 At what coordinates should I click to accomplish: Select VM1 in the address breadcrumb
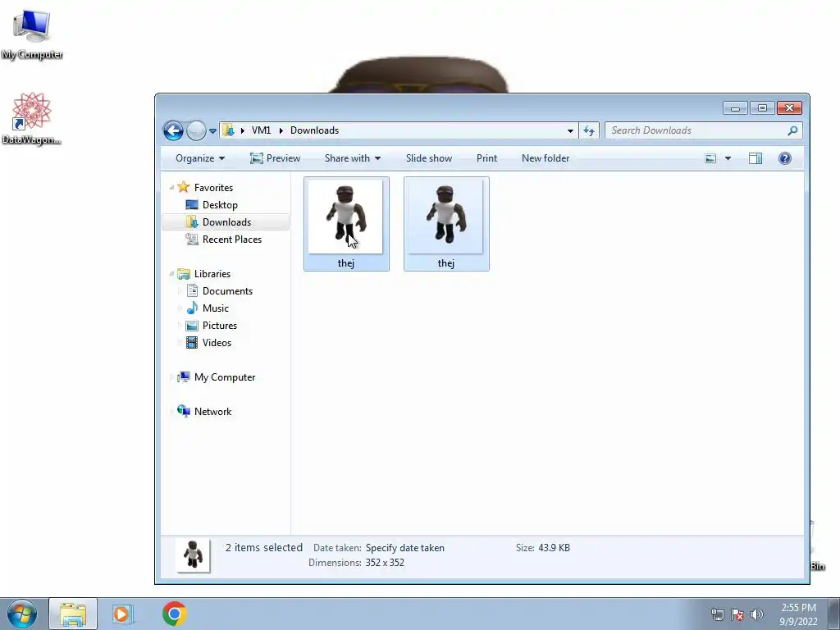261,130
